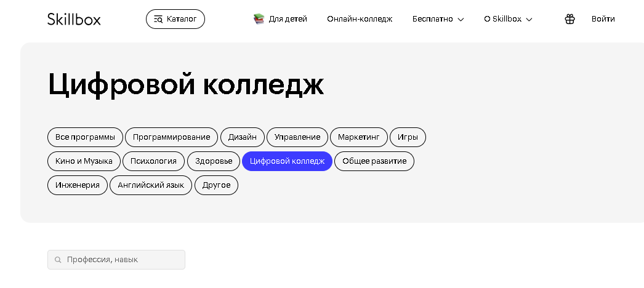Click the magnifier icon in search field
This screenshot has height=288, width=644.
(58, 260)
